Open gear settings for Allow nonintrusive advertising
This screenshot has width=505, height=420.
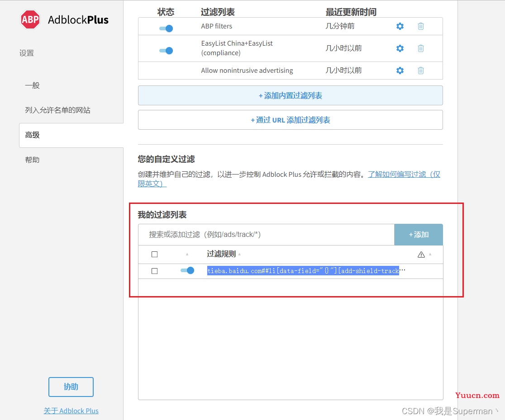[400, 71]
